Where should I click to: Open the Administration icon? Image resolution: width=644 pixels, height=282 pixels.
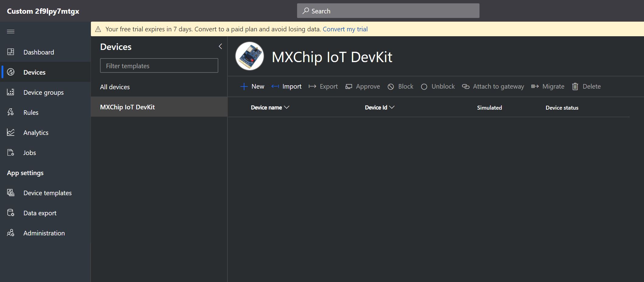pos(11,233)
